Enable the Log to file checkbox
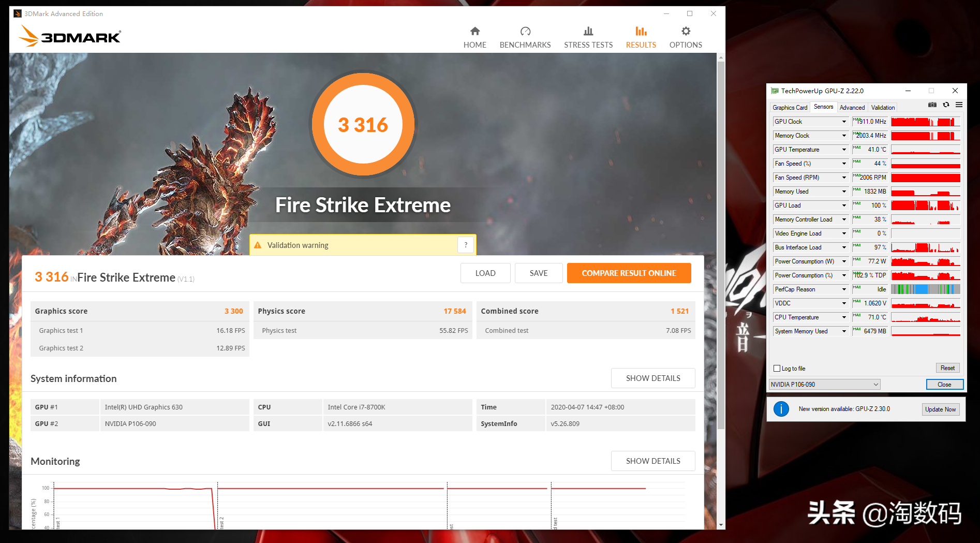This screenshot has height=543, width=980. 777,369
